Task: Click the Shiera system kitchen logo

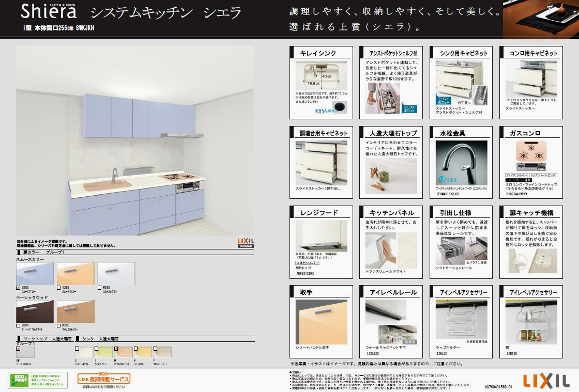Action: pyautogui.click(x=49, y=11)
